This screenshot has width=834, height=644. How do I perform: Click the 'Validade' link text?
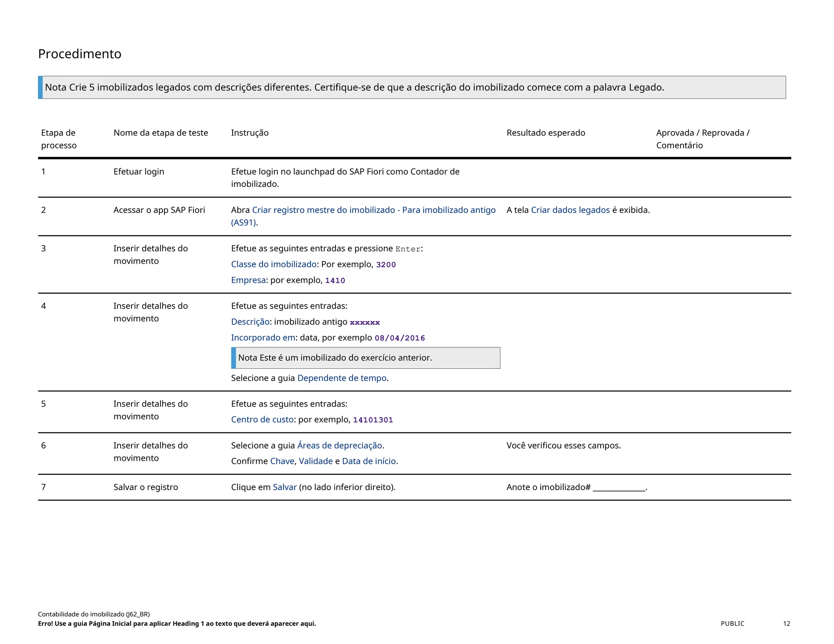coord(316,461)
